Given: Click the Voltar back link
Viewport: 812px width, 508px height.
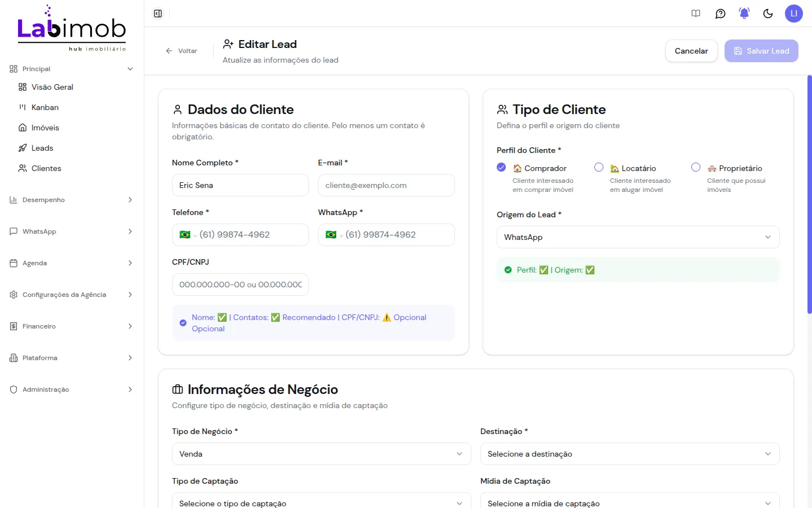Looking at the screenshot, I should (x=181, y=51).
